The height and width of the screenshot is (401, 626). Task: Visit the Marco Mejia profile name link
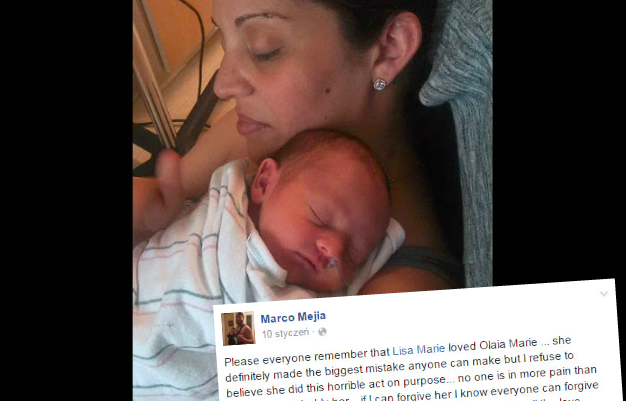(x=293, y=318)
